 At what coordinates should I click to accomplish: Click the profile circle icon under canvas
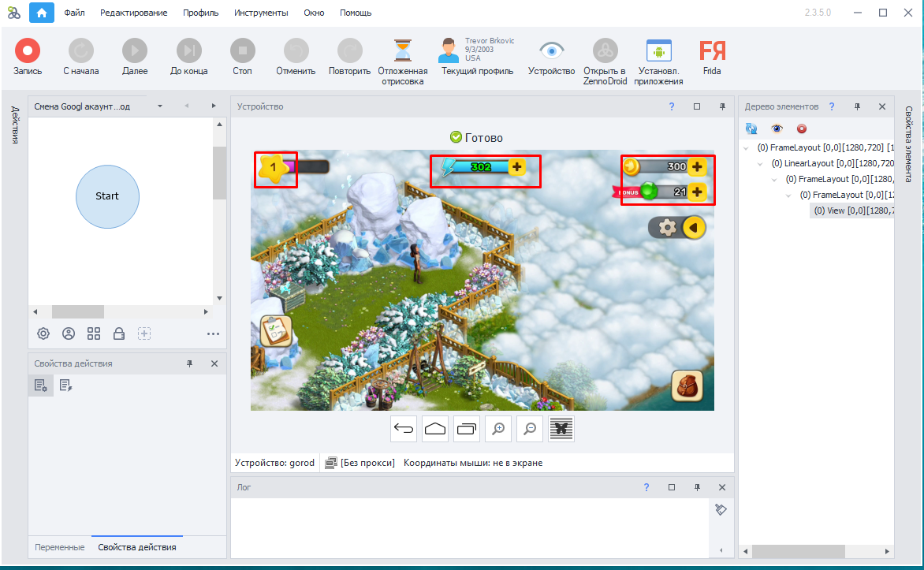(x=69, y=333)
